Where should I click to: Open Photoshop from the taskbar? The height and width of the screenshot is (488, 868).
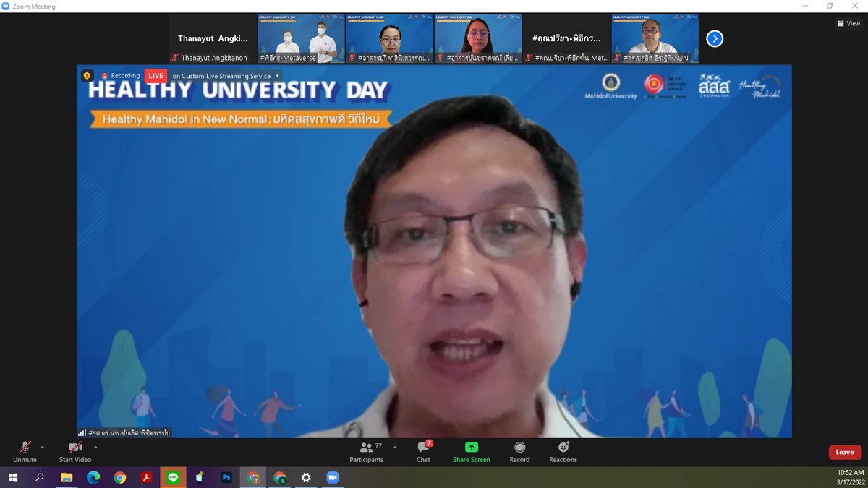point(226,477)
